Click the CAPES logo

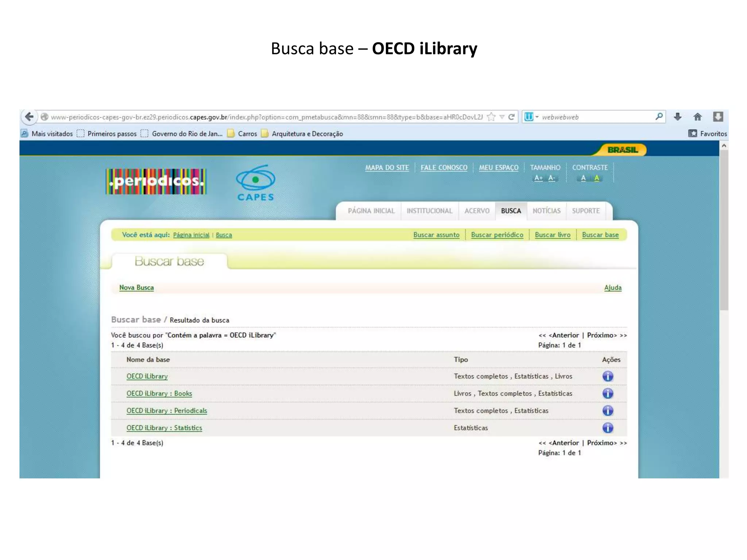tap(255, 183)
